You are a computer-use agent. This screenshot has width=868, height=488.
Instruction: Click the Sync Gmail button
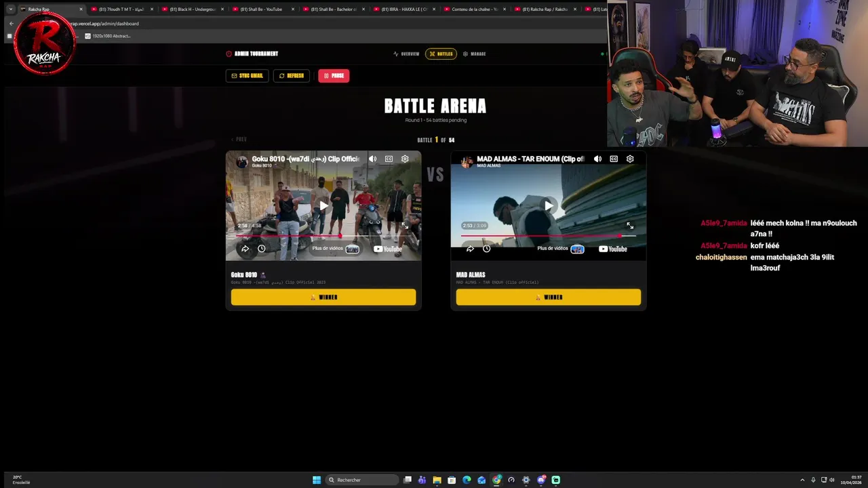pos(247,76)
